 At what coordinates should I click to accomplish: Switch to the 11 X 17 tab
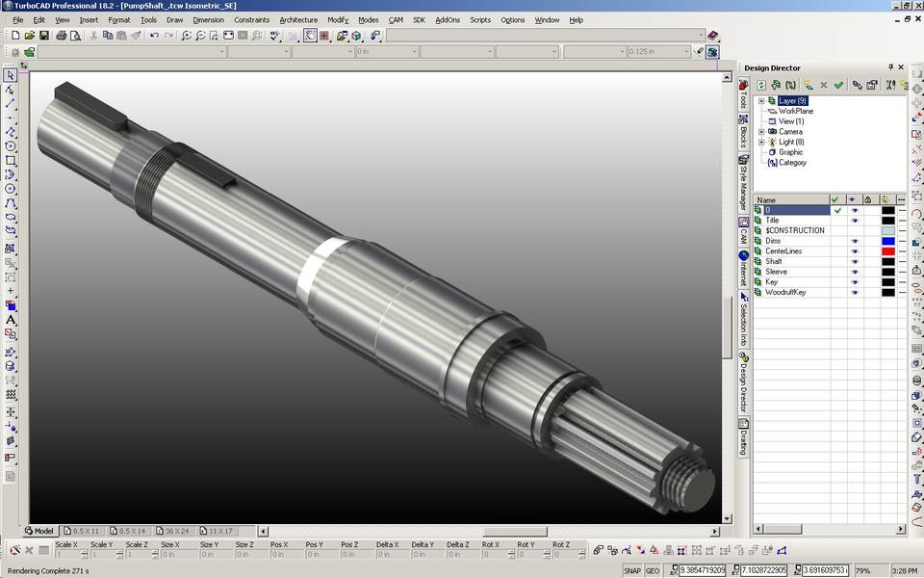pos(219,531)
